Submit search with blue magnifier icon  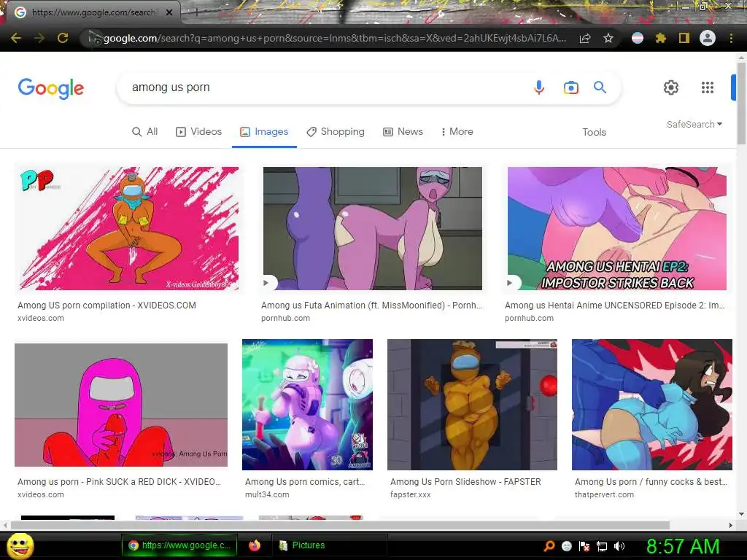pyautogui.click(x=600, y=87)
